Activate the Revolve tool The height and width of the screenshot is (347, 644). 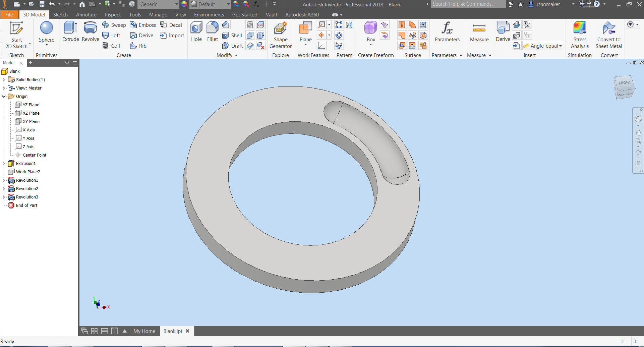[91, 32]
